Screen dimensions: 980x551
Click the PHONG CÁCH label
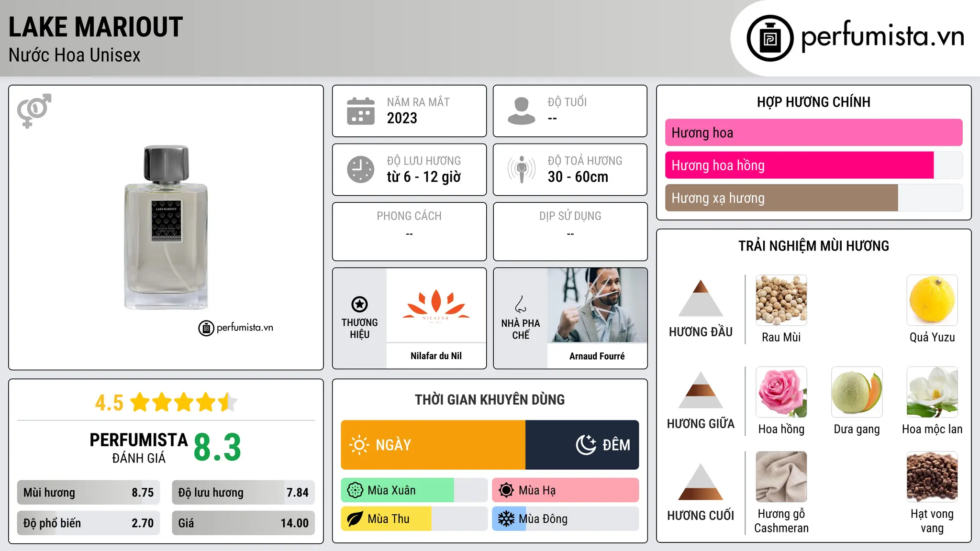point(409,216)
